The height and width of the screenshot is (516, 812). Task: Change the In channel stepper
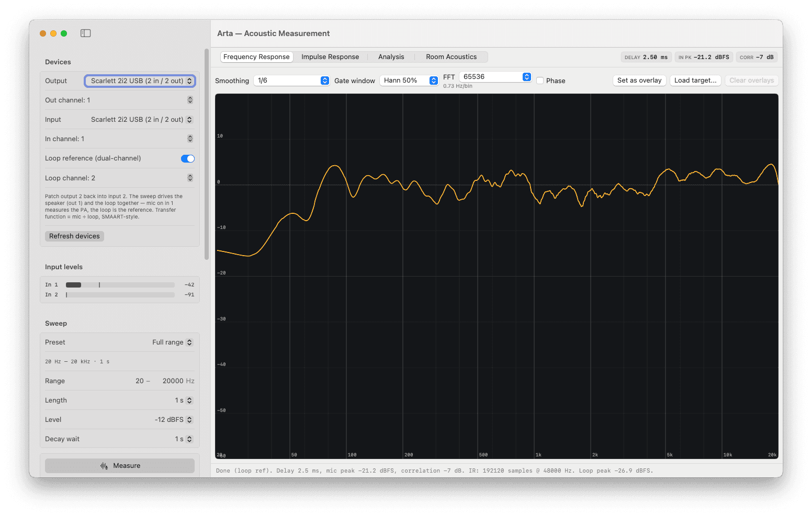[x=190, y=139]
